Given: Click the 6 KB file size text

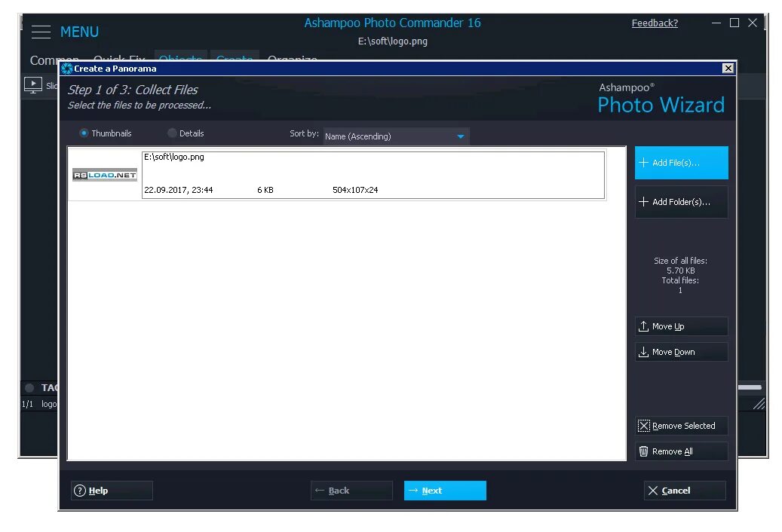Looking at the screenshot, I should click(x=265, y=190).
